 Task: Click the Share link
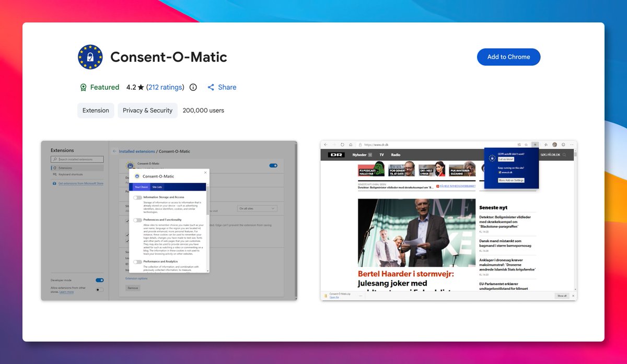pos(227,87)
